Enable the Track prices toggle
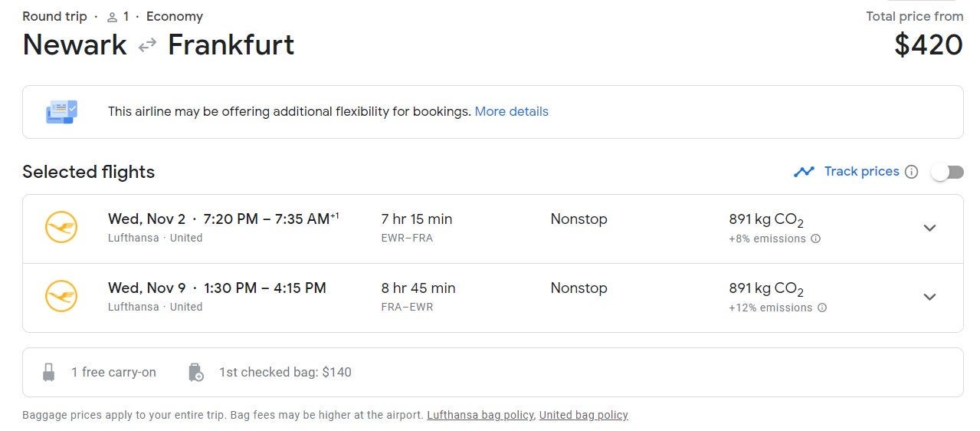Screen dimensions: 980x431 click(x=947, y=172)
